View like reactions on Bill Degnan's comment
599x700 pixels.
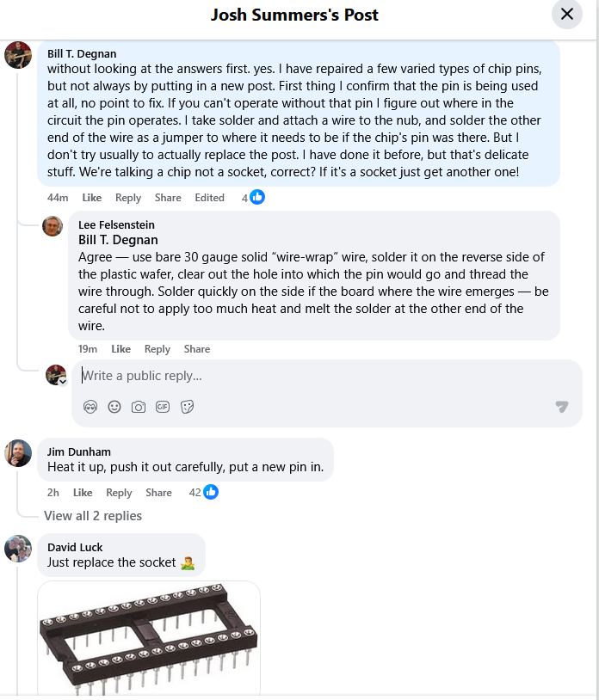coord(256,197)
